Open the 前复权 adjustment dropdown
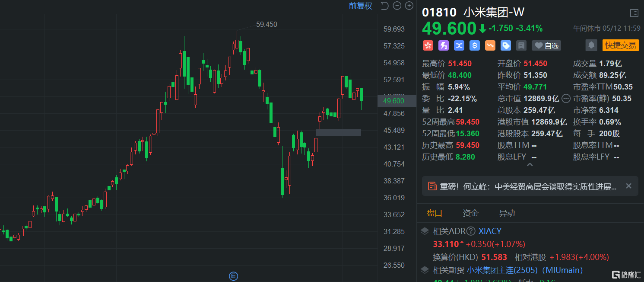This screenshot has height=282, width=644. pyautogui.click(x=360, y=6)
